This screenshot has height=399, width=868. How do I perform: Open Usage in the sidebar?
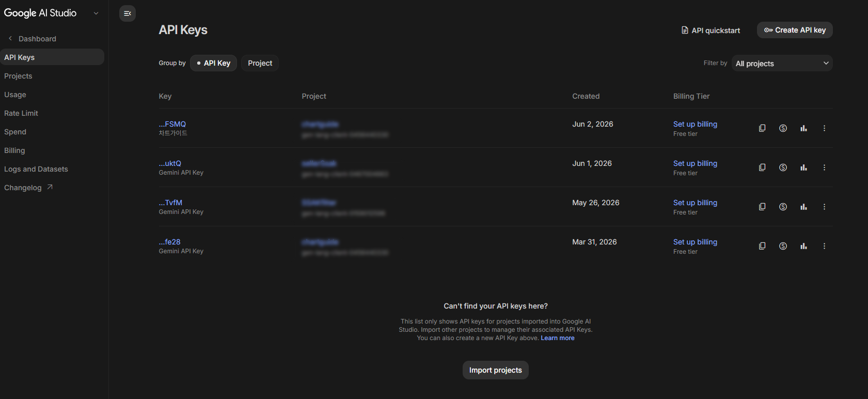15,95
